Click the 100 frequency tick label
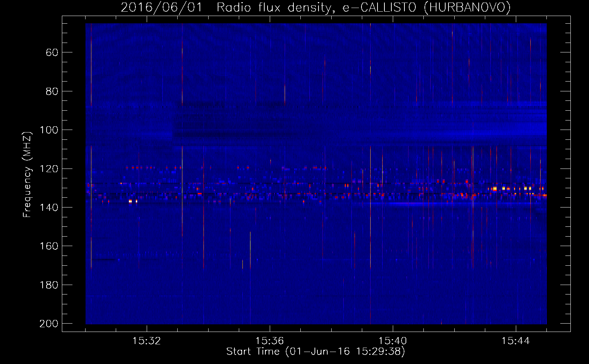589x364 pixels. coord(49,130)
